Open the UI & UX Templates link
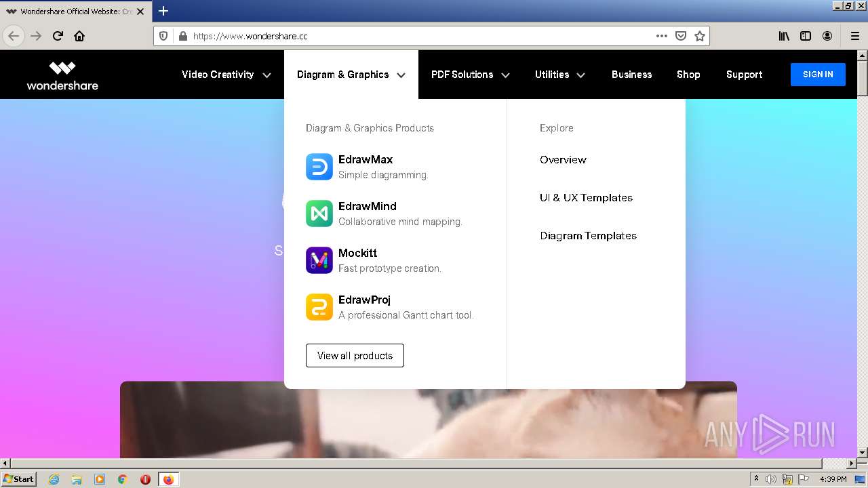This screenshot has width=868, height=488. pos(586,198)
